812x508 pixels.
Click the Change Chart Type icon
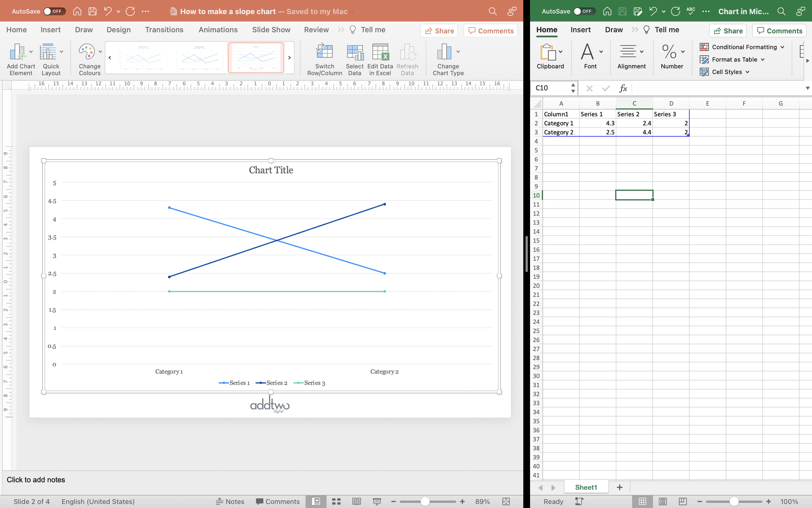coord(444,52)
